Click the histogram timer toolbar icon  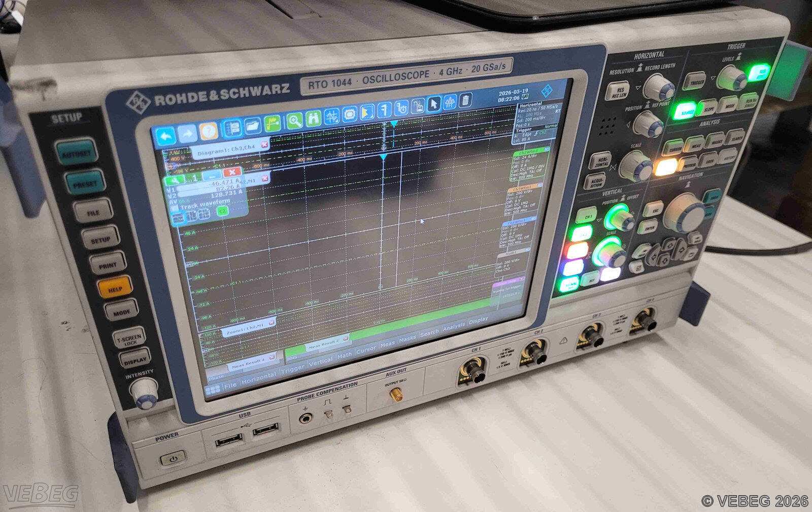coord(401,109)
